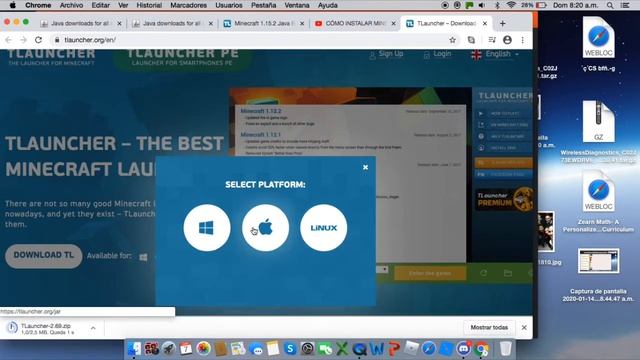The width and height of the screenshot is (640, 360).
Task: Close the Select Platform dialog
Action: 365,167
